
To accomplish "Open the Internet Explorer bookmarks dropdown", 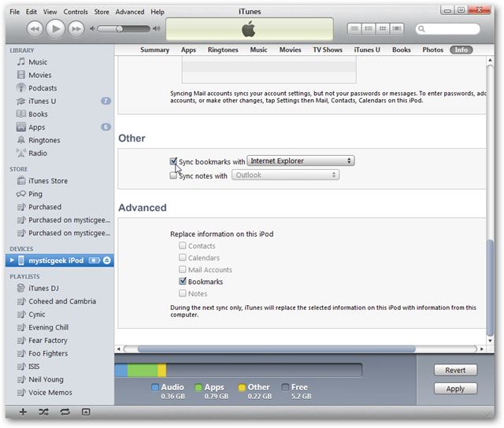I will point(301,160).
